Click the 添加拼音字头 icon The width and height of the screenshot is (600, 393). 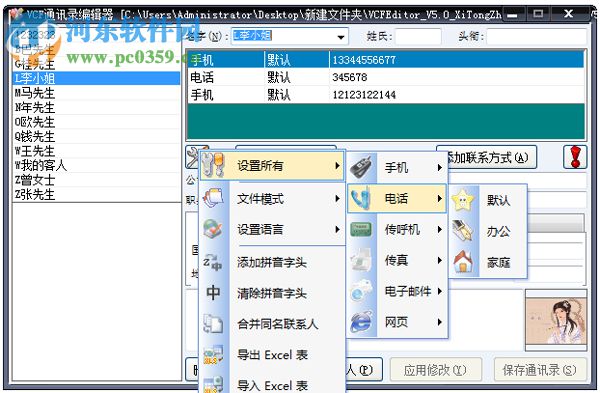[x=213, y=262]
